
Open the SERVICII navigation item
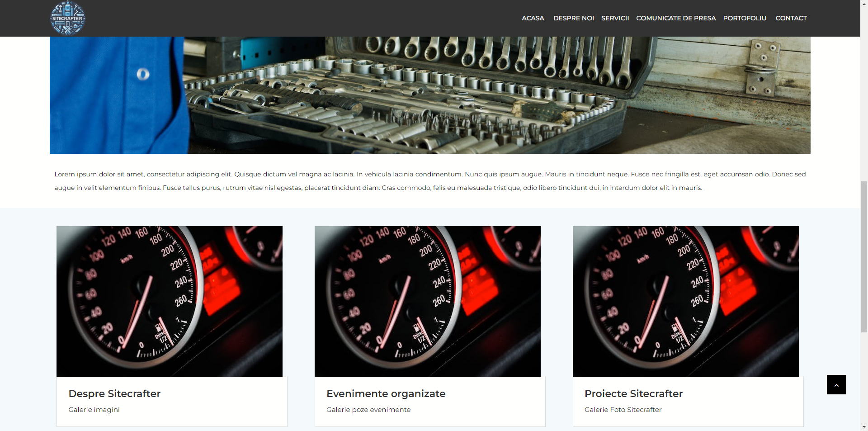(x=615, y=18)
